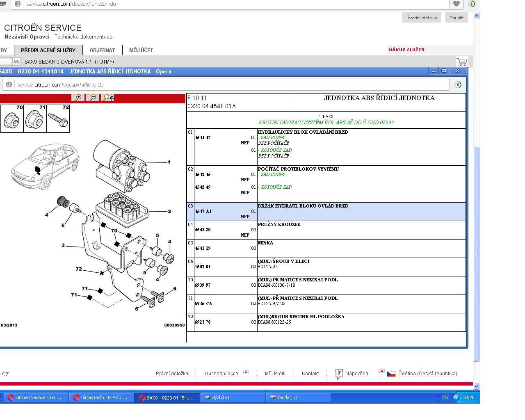Select part number 4541 47
This screenshot has width=525, height=420.
click(203, 137)
